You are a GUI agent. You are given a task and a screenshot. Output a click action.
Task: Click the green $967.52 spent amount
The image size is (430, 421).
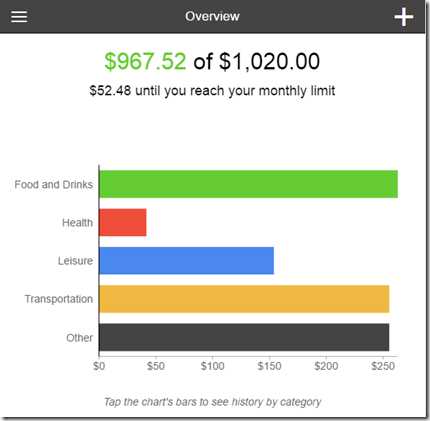(145, 61)
